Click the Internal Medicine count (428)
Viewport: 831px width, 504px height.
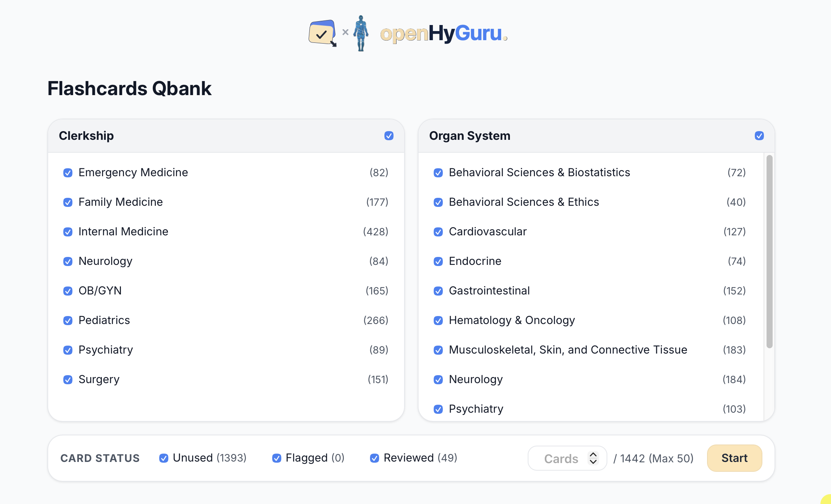click(376, 232)
